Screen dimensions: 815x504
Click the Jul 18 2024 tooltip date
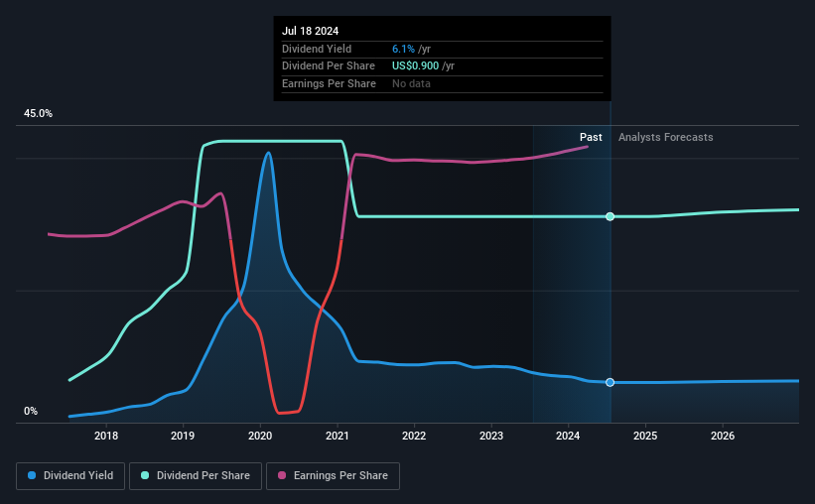(311, 31)
